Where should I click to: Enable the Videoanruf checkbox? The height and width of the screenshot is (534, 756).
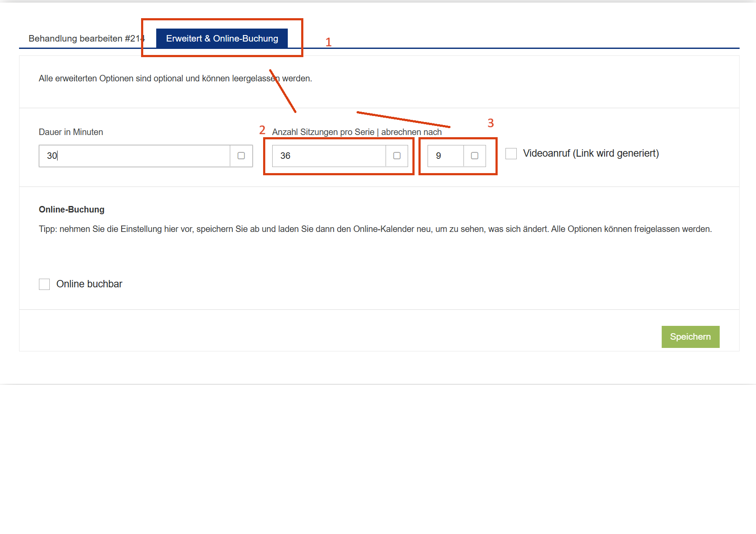[511, 154]
